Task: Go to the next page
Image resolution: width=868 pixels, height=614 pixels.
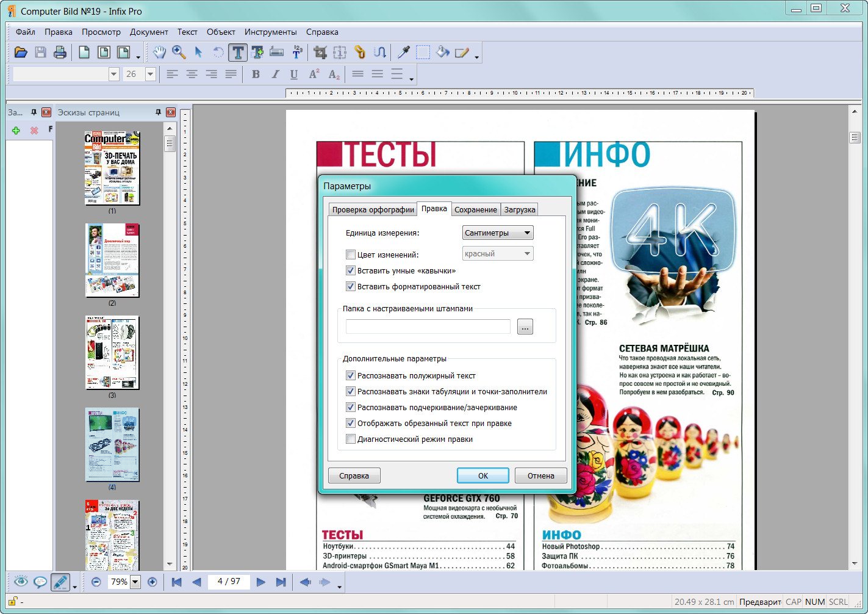Action: click(x=260, y=582)
